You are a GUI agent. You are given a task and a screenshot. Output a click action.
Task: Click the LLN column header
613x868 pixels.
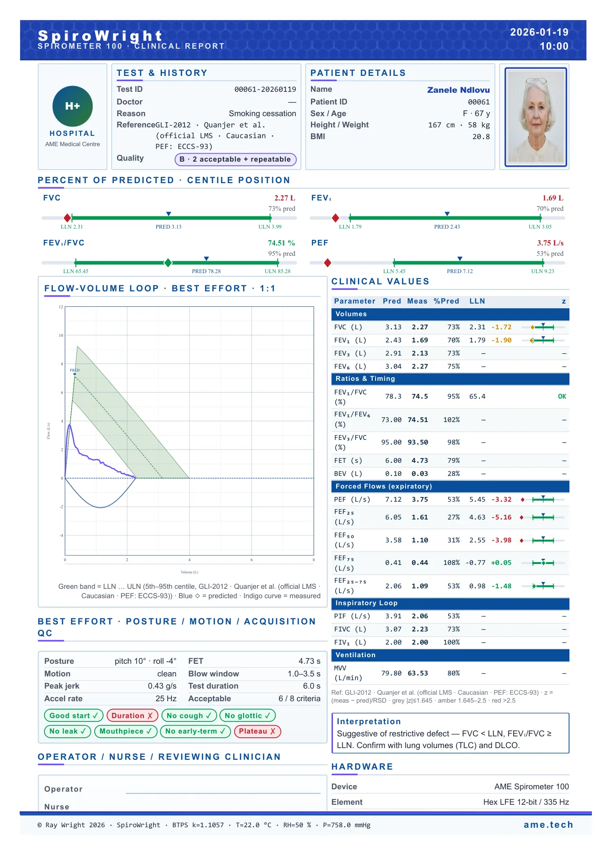click(477, 302)
